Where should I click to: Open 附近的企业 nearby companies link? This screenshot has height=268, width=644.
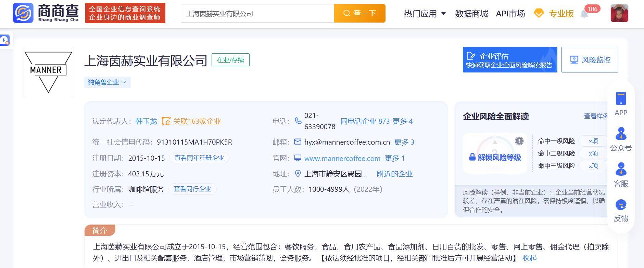click(394, 174)
